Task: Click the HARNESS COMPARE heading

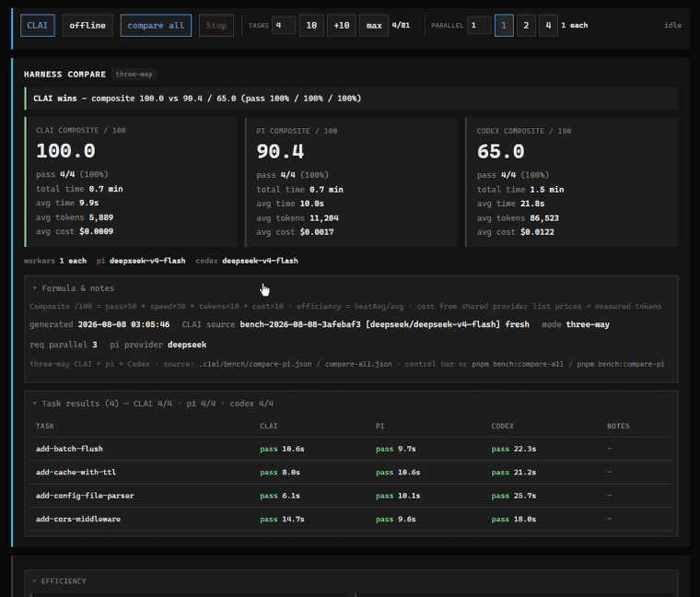Action: click(x=64, y=74)
